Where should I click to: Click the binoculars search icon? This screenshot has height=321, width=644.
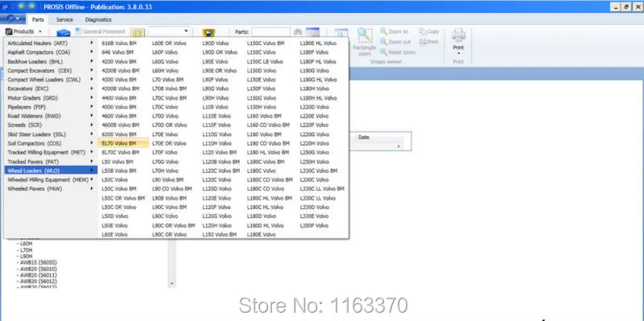pos(298,32)
